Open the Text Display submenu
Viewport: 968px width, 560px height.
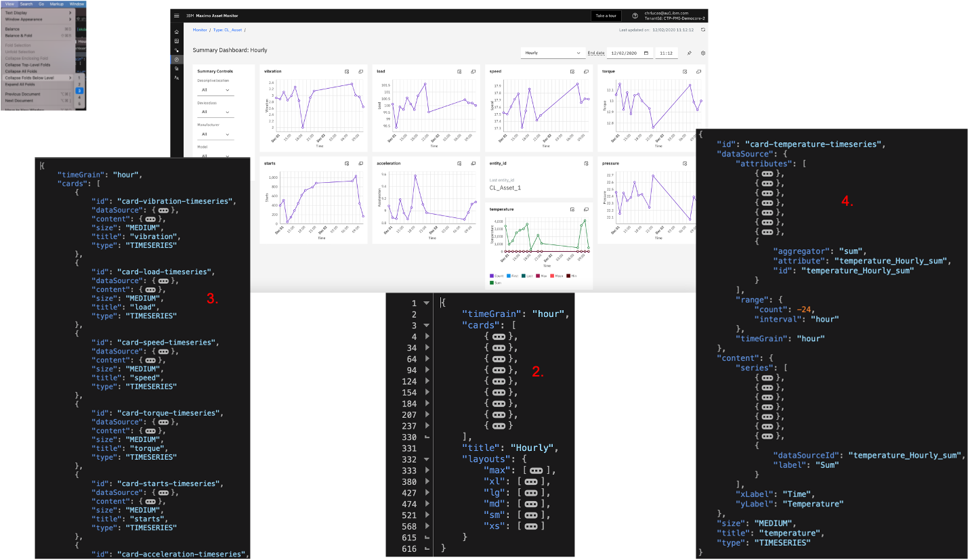point(37,12)
